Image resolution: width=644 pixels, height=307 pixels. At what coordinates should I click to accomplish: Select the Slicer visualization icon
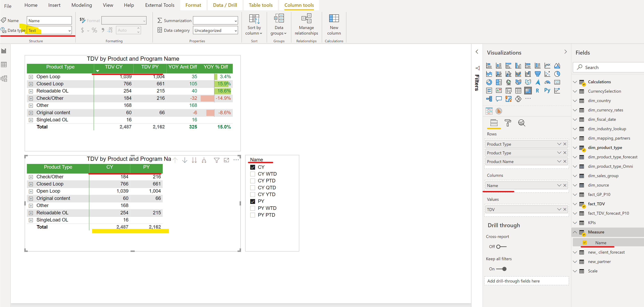pyautogui.click(x=509, y=91)
